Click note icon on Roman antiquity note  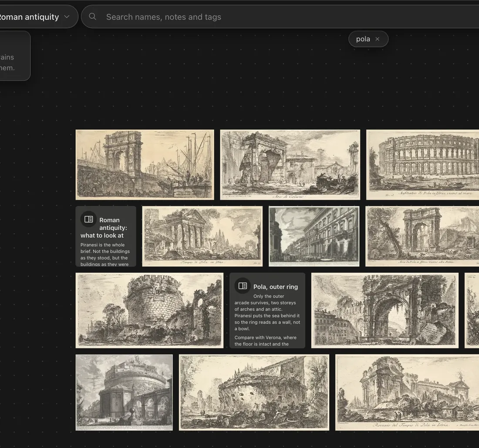(88, 219)
